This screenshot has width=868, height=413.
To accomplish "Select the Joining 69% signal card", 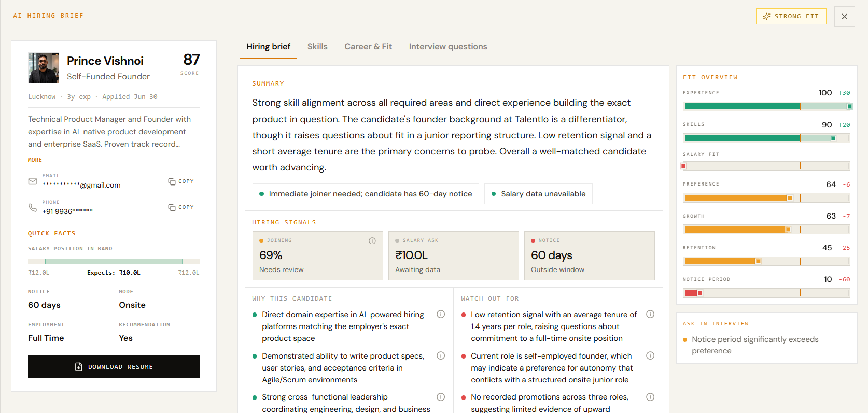I will 317,255.
